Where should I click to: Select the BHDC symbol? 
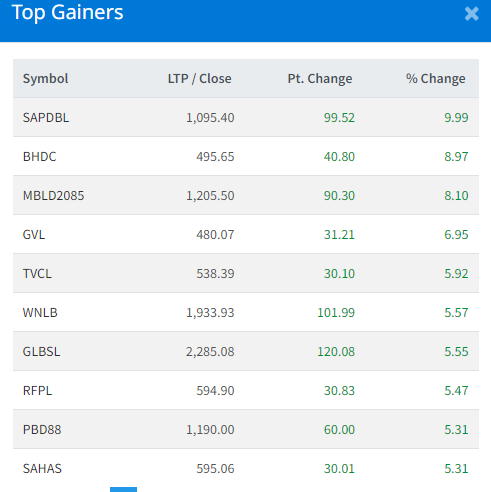[39, 157]
